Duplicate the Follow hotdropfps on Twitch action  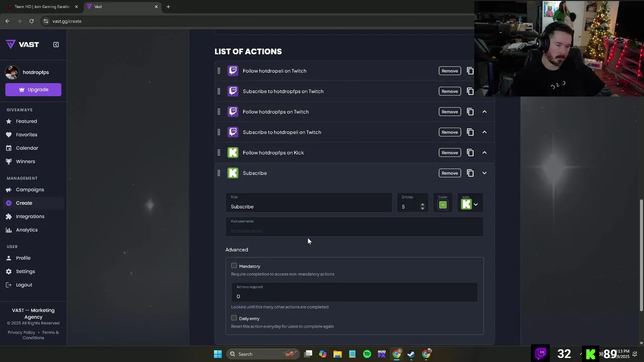pos(470,112)
